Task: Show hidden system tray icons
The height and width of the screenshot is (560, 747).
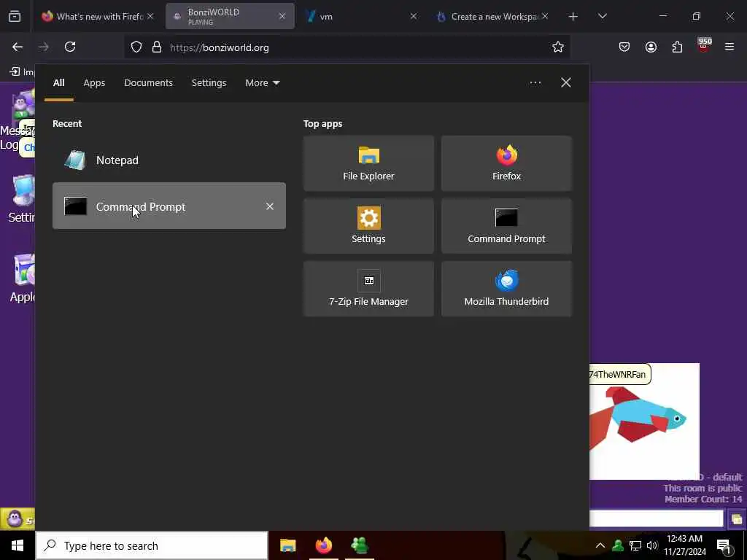Action: coord(600,545)
